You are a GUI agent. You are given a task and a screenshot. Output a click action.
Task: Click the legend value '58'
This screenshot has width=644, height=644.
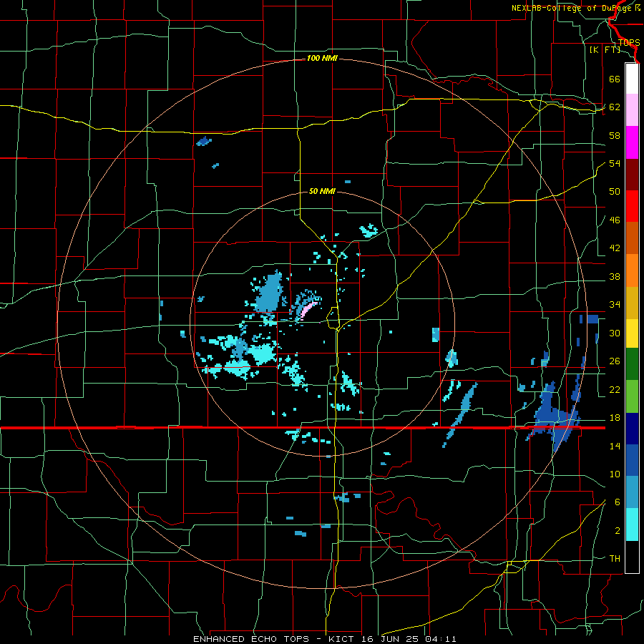coord(615,135)
